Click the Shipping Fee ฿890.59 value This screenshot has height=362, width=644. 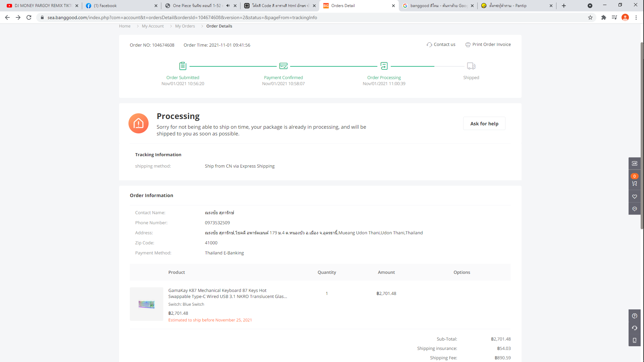502,358
